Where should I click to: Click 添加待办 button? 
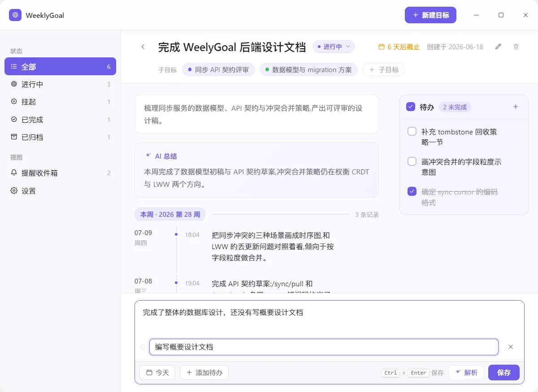[x=204, y=372]
